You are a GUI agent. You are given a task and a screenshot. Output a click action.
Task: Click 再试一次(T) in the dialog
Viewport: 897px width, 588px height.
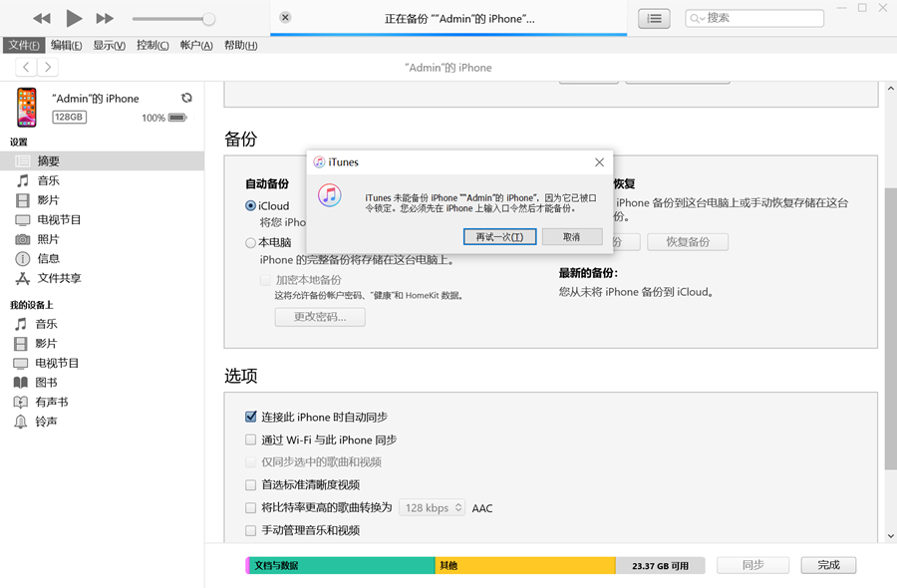(499, 237)
